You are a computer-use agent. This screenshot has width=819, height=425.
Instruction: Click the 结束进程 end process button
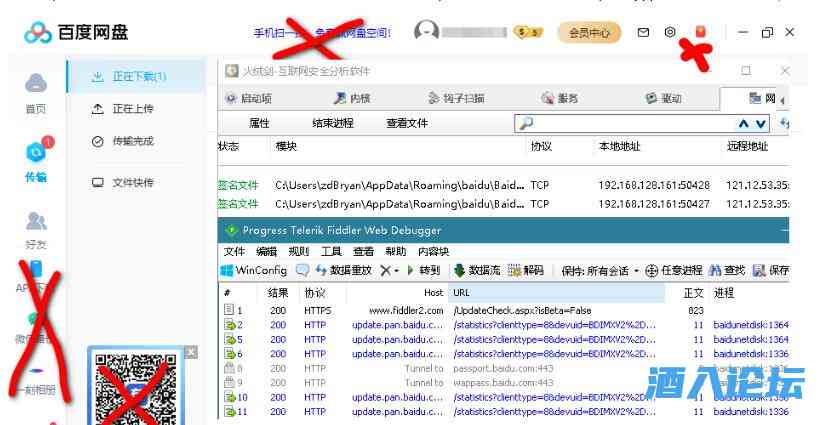(x=333, y=123)
